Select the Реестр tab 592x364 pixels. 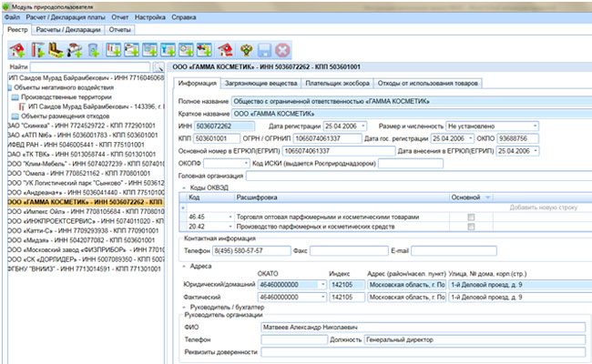[x=17, y=30]
